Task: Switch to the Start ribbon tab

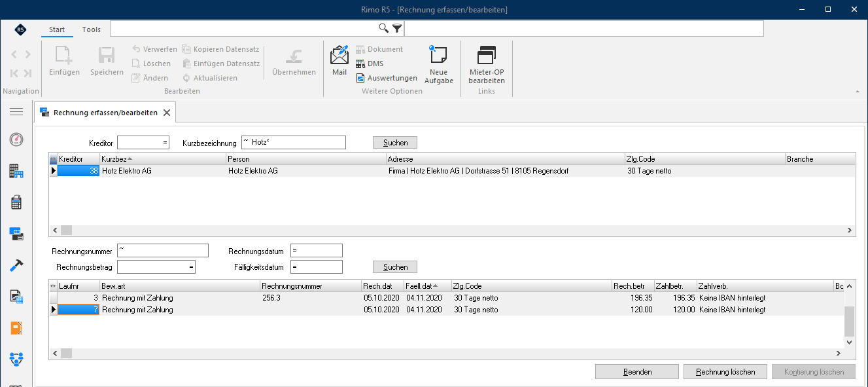Action: tap(57, 29)
